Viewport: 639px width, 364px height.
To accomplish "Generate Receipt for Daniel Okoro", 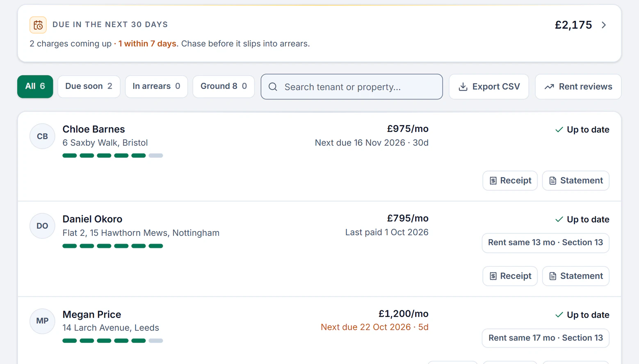I will pyautogui.click(x=510, y=276).
